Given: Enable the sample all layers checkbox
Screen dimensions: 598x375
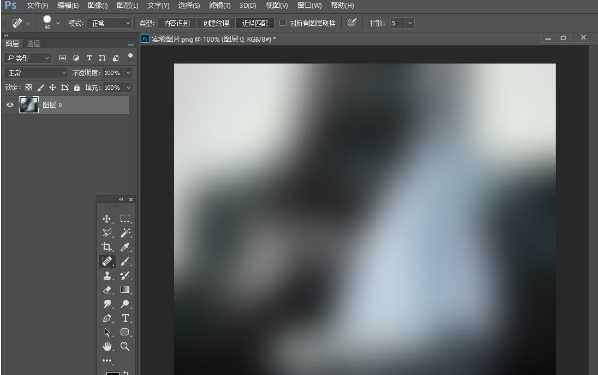Looking at the screenshot, I should [283, 23].
